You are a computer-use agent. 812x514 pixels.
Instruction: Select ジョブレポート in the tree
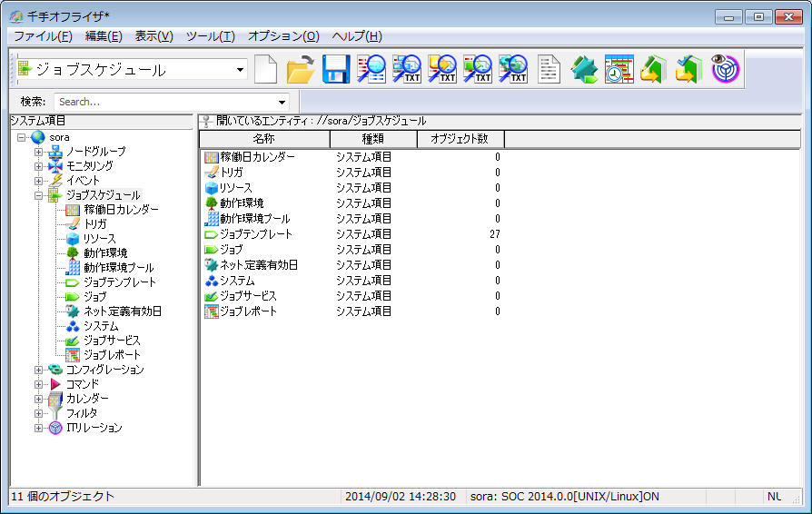(113, 355)
